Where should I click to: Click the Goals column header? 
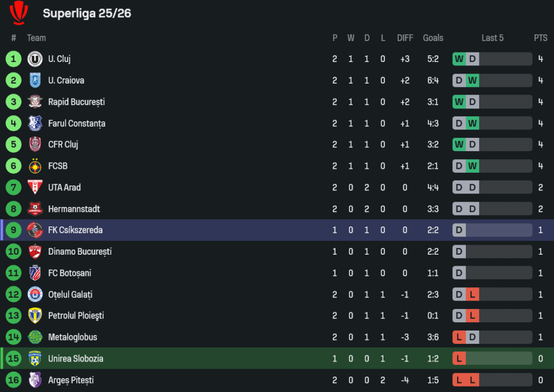tap(433, 38)
